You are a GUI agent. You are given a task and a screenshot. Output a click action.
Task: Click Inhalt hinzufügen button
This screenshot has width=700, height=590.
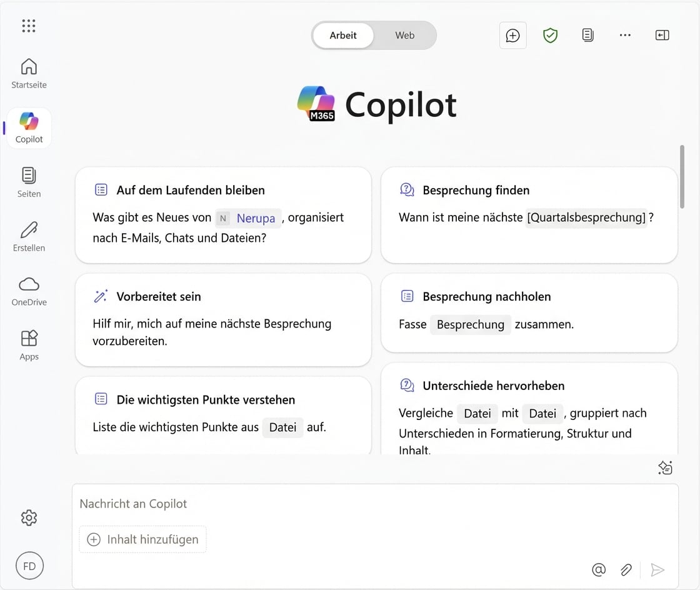tap(142, 539)
